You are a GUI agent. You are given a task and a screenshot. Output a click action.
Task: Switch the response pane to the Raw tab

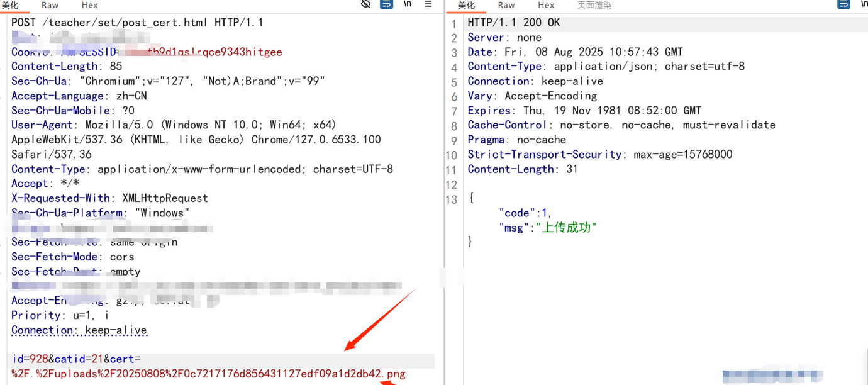coord(506,5)
